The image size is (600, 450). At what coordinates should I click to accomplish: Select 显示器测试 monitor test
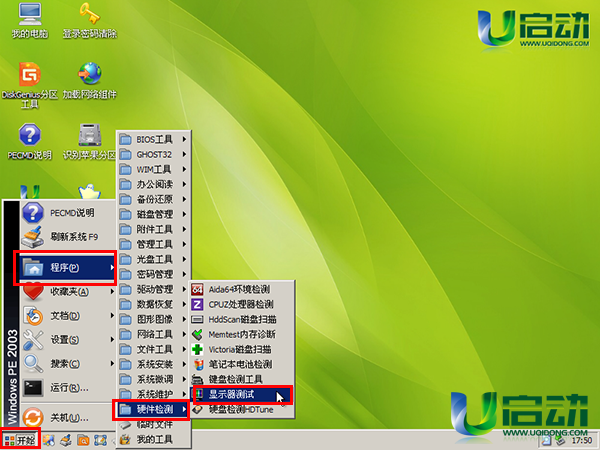[x=242, y=395]
